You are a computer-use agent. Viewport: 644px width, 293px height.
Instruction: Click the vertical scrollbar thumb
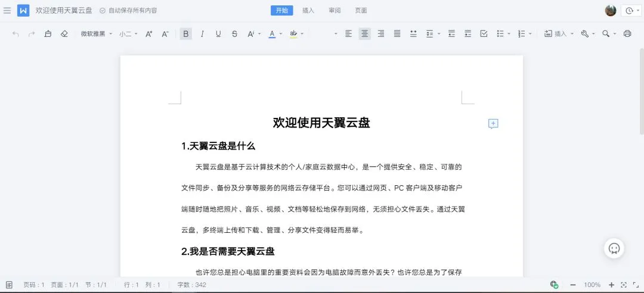pos(642,91)
